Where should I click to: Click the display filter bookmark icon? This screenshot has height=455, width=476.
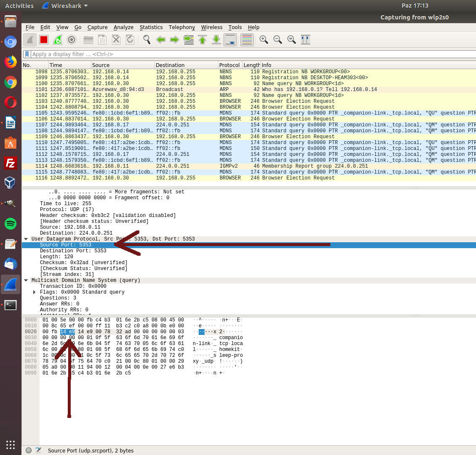pos(27,54)
